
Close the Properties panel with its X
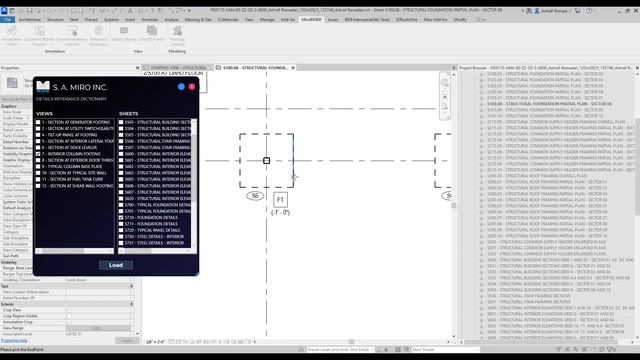pyautogui.click(x=138, y=68)
